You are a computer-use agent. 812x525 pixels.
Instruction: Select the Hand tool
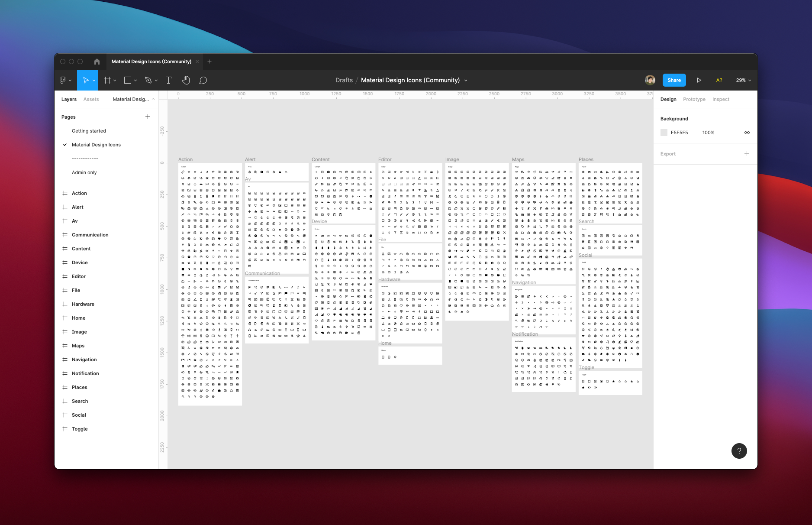tap(186, 80)
